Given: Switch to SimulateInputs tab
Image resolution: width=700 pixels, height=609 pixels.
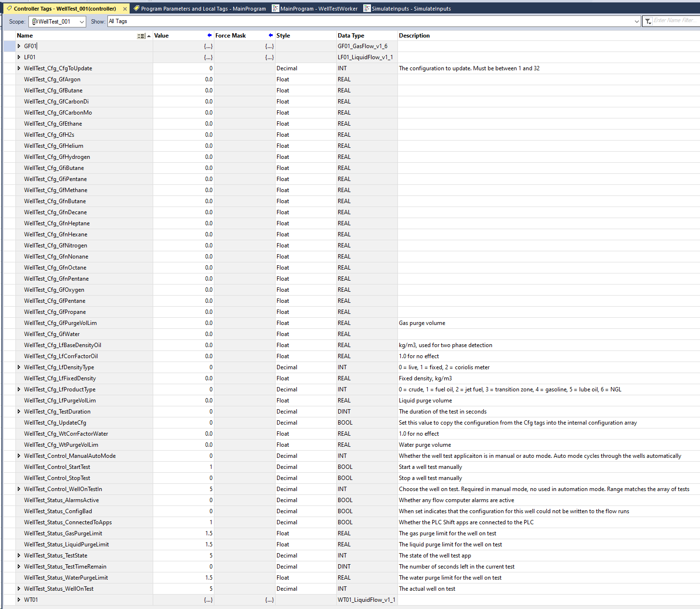Looking at the screenshot, I should point(411,9).
